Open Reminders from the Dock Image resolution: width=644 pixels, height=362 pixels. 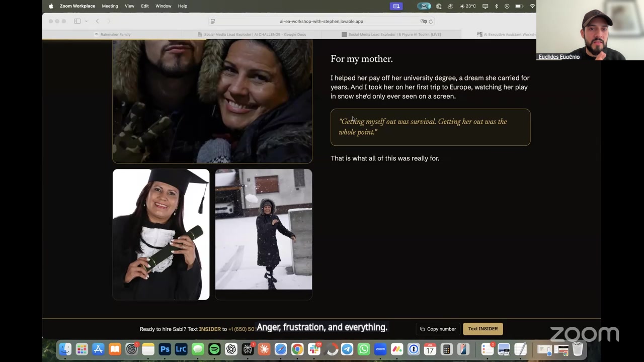pos(487,349)
